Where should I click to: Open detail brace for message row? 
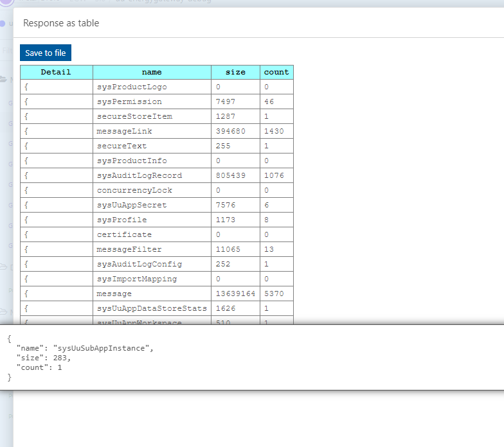pyautogui.click(x=26, y=294)
